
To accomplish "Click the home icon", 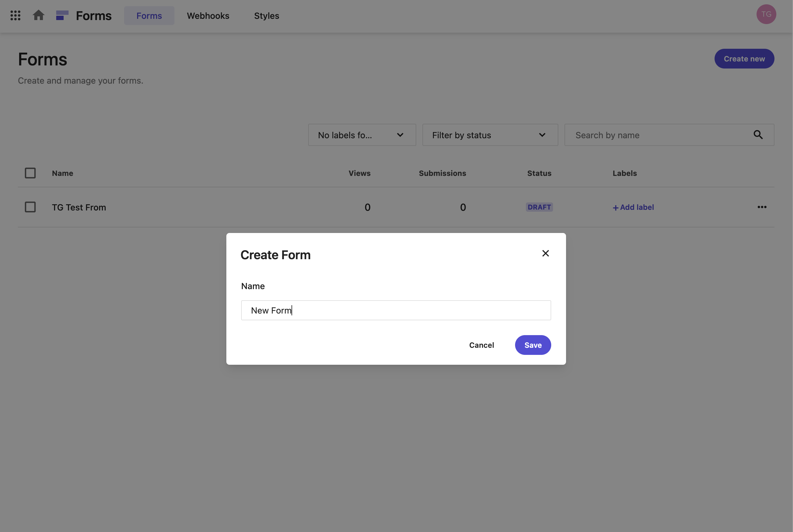I will point(38,15).
